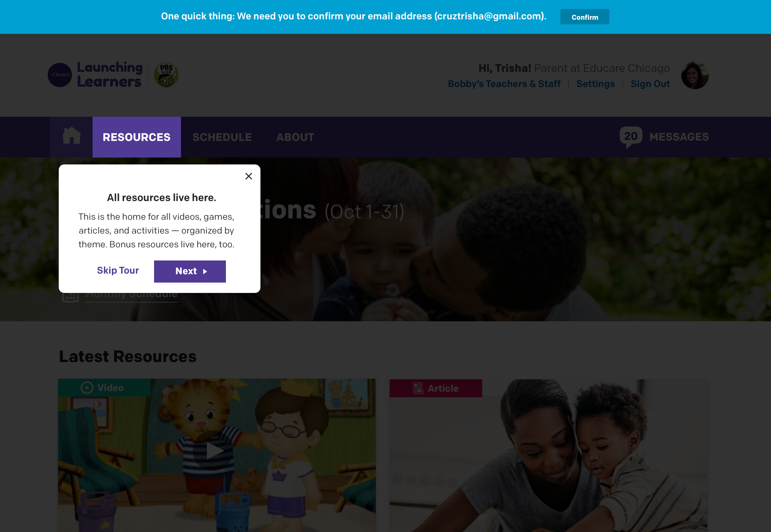Click user profile avatar image
Image resolution: width=771 pixels, height=532 pixels.
695,75
